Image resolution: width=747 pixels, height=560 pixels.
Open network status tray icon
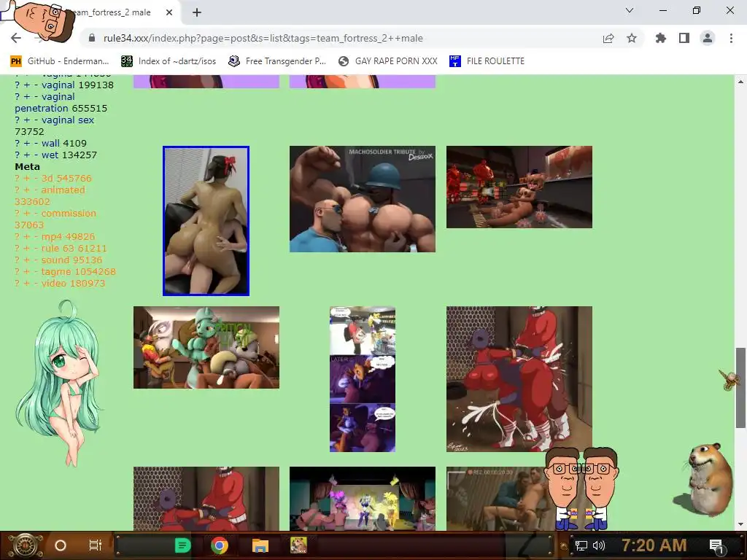(581, 545)
